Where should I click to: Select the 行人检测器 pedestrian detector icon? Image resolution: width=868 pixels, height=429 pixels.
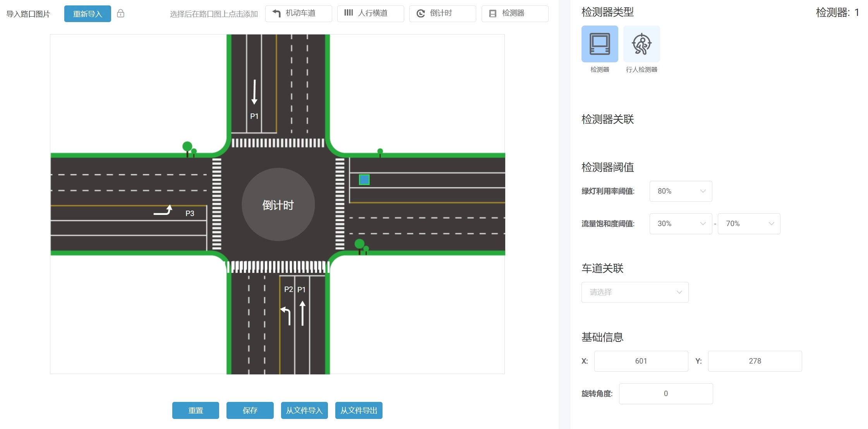[x=641, y=44]
